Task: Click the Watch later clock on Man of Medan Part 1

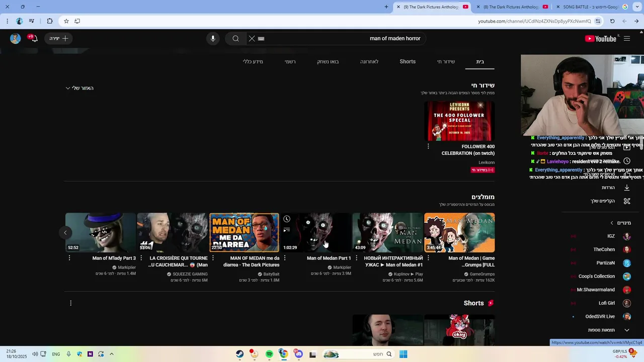Action: point(287,219)
